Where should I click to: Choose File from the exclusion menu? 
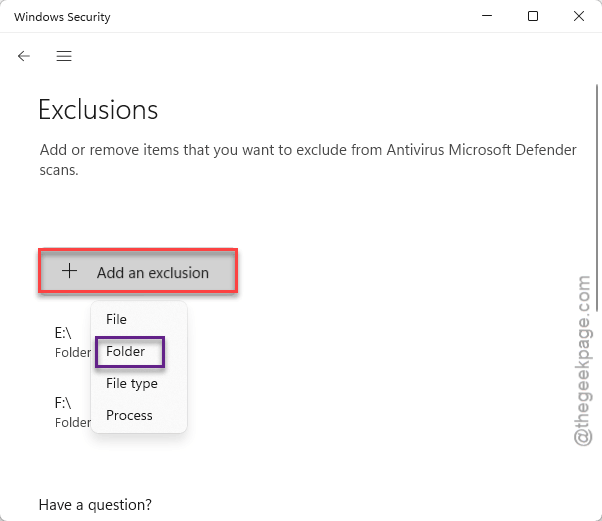click(139, 319)
